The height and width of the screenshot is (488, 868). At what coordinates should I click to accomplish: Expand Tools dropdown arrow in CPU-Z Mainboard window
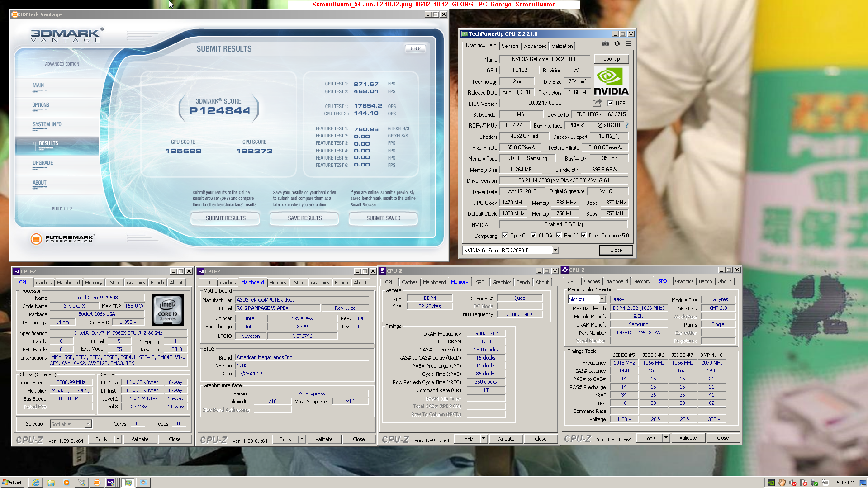tap(302, 439)
